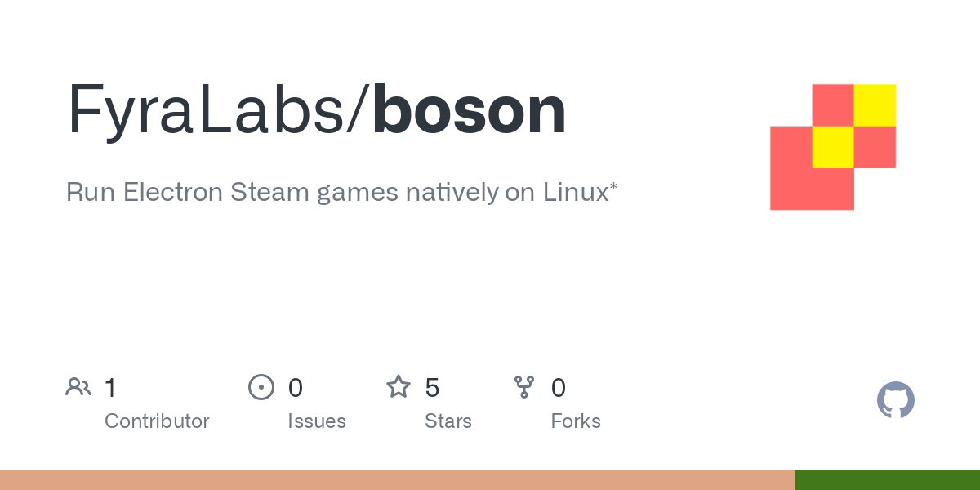Click the contributors people icon
The image size is (980, 490).
[78, 387]
